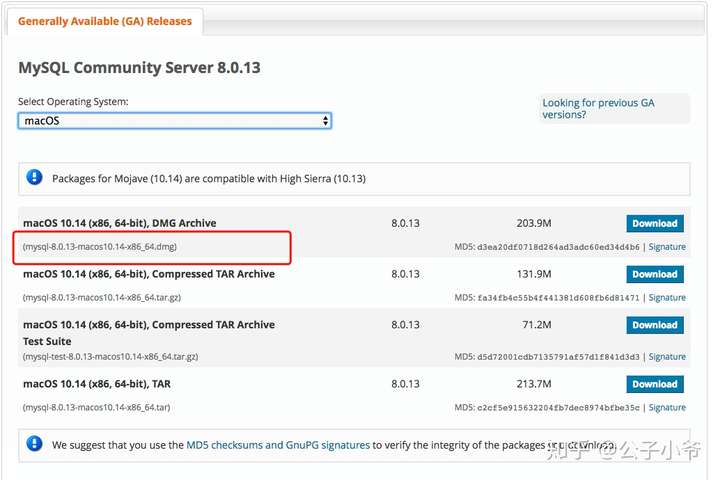The width and height of the screenshot is (720, 480).
Task: Click the macOS 10.14 DMG Archive title
Action: tap(119, 223)
